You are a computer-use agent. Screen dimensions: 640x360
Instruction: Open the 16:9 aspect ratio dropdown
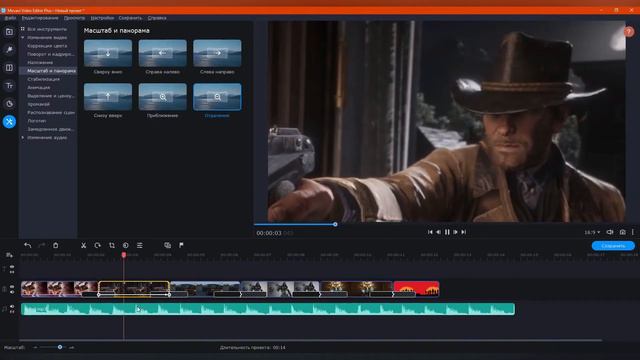click(592, 232)
